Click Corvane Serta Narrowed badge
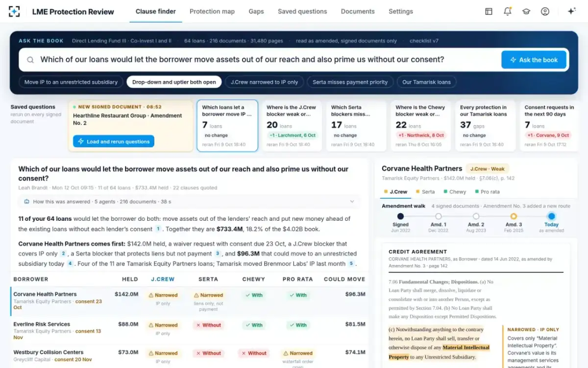Screen dimensions: 588x368 coord(208,295)
